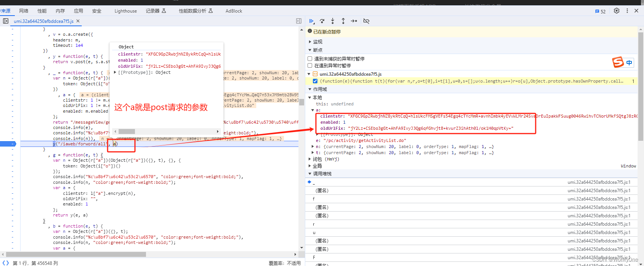The width and height of the screenshot is (644, 266).
Task: Toggle the debugger sidebar pane icon
Action: click(x=299, y=21)
